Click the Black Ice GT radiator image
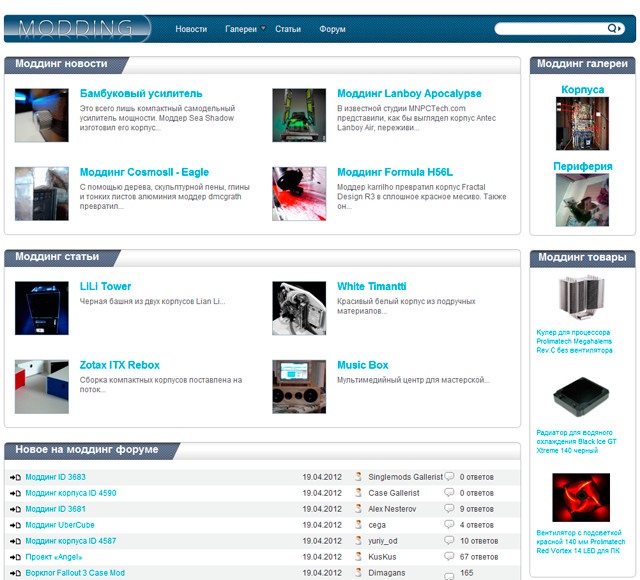This screenshot has width=640, height=580. pos(581,397)
